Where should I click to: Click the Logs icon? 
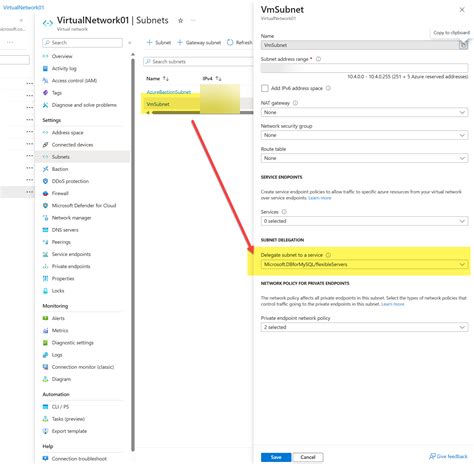click(46, 355)
